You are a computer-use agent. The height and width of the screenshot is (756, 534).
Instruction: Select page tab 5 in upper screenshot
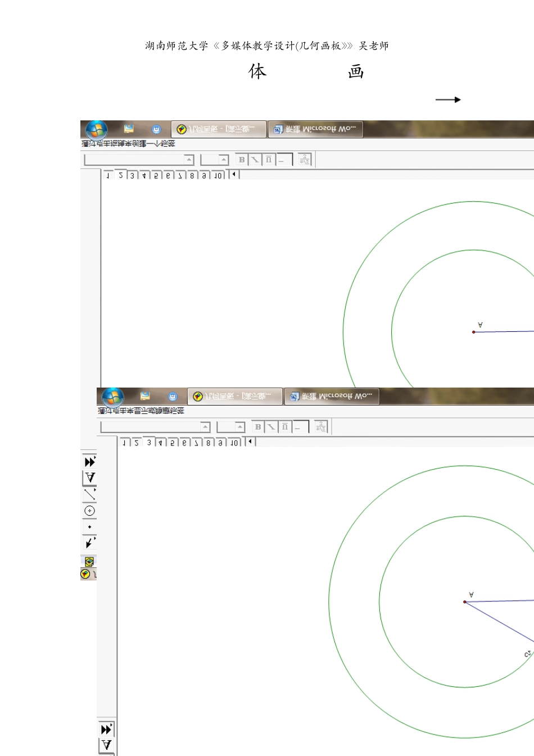(156, 175)
